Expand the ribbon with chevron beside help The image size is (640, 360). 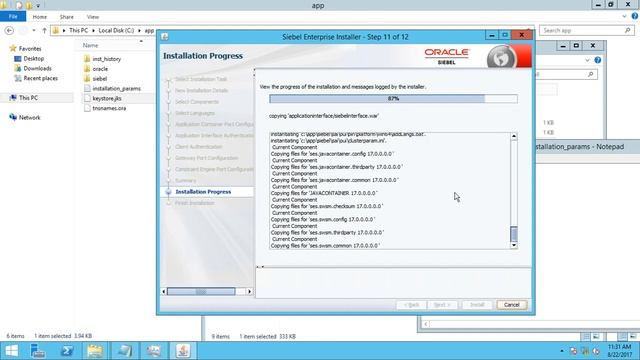[x=624, y=16]
